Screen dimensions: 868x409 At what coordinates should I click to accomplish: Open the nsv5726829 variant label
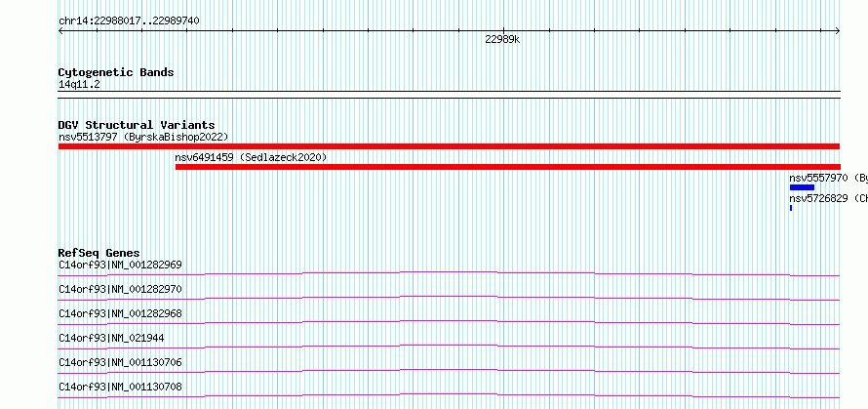(x=828, y=198)
